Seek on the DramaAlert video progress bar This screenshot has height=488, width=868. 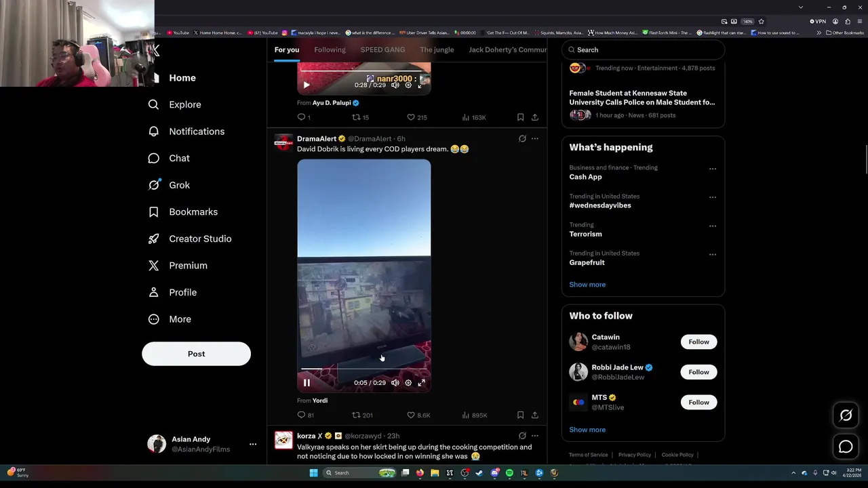click(363, 369)
